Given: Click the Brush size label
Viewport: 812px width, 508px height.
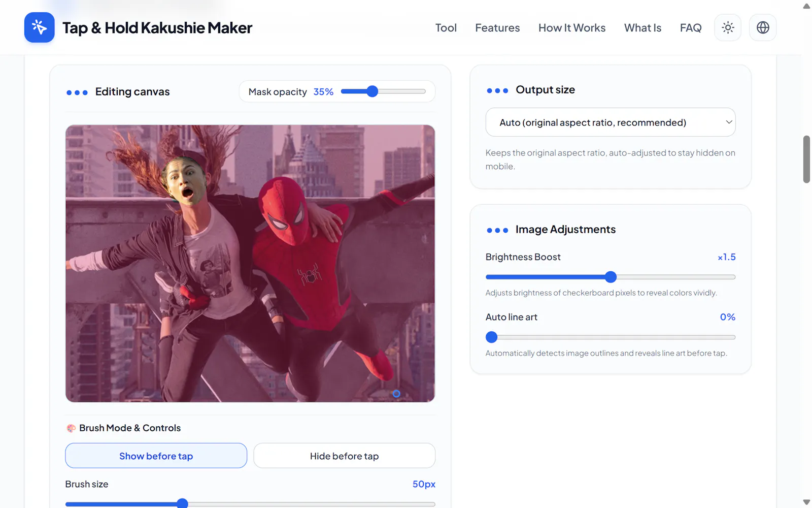Looking at the screenshot, I should (x=87, y=484).
